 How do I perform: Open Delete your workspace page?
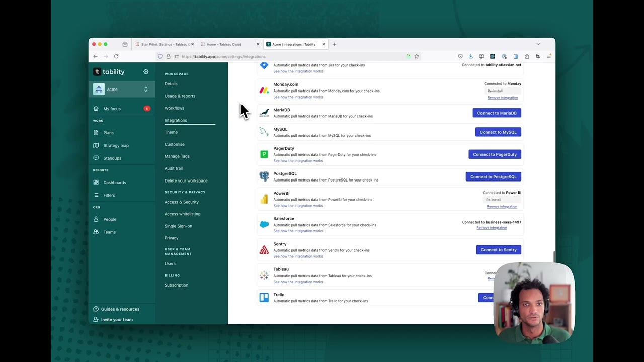tap(186, 180)
